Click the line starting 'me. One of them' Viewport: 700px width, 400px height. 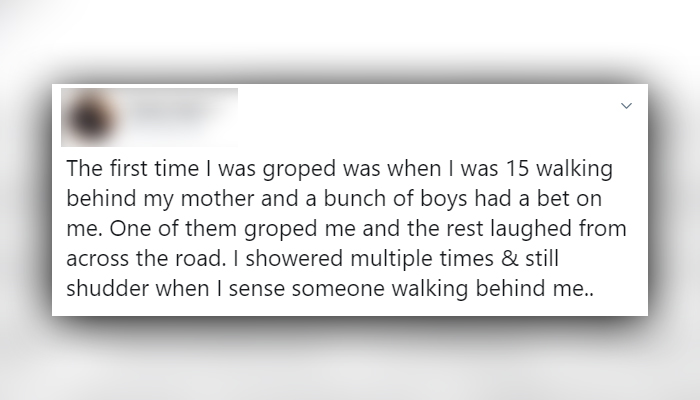point(346,229)
